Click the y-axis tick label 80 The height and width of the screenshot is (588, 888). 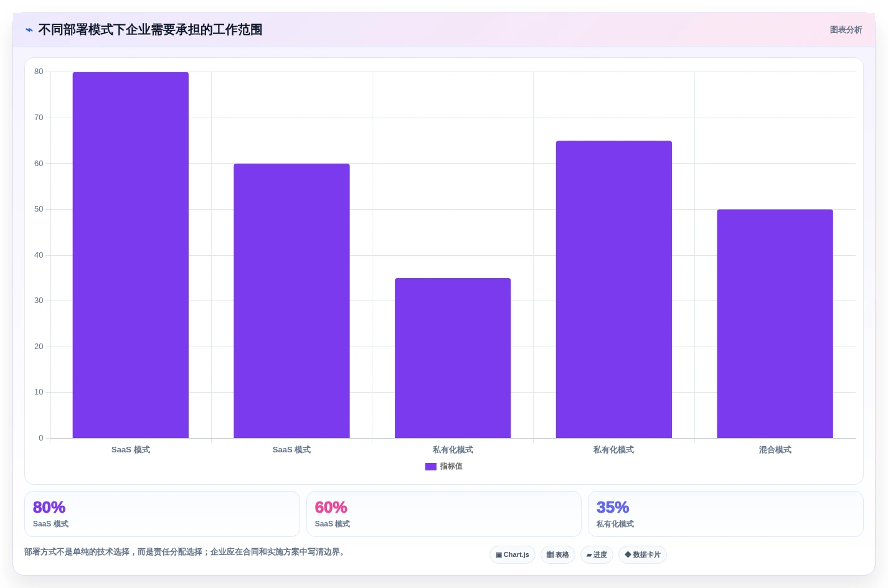pyautogui.click(x=39, y=72)
